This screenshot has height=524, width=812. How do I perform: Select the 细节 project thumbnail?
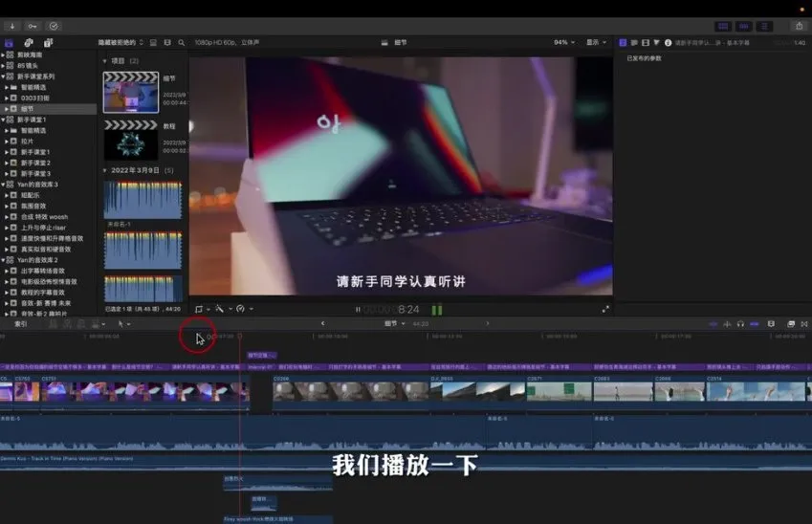131,93
